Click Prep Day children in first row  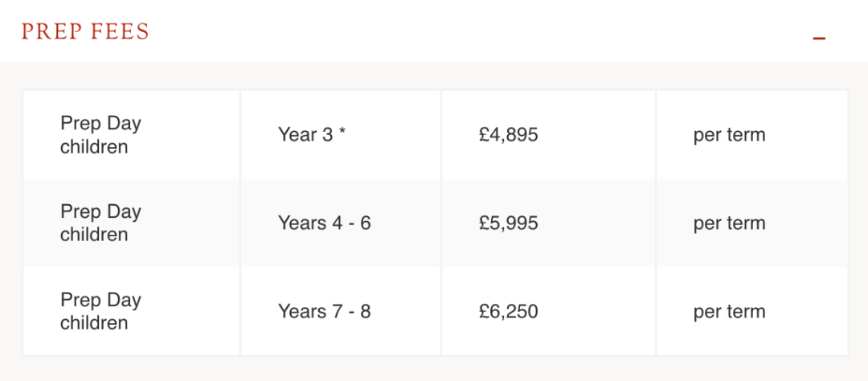coord(100,134)
